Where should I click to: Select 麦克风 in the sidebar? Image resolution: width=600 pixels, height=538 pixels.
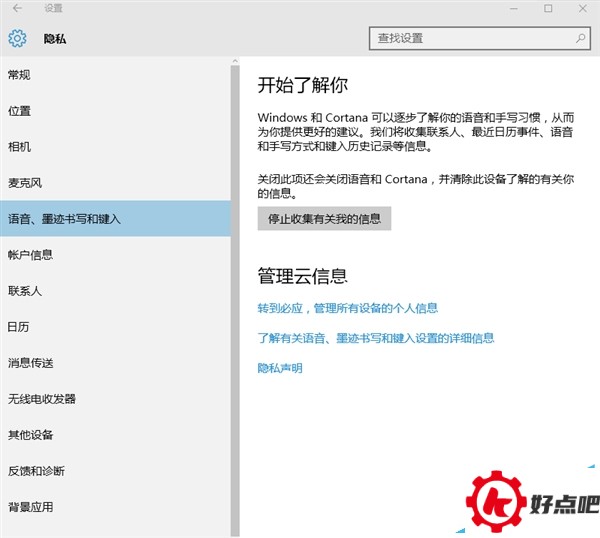(x=115, y=183)
